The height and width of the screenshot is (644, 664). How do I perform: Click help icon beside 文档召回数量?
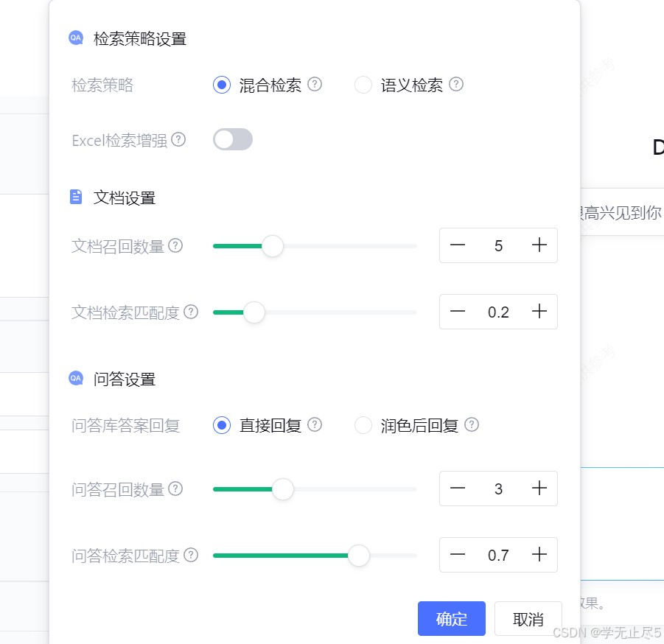(175, 245)
